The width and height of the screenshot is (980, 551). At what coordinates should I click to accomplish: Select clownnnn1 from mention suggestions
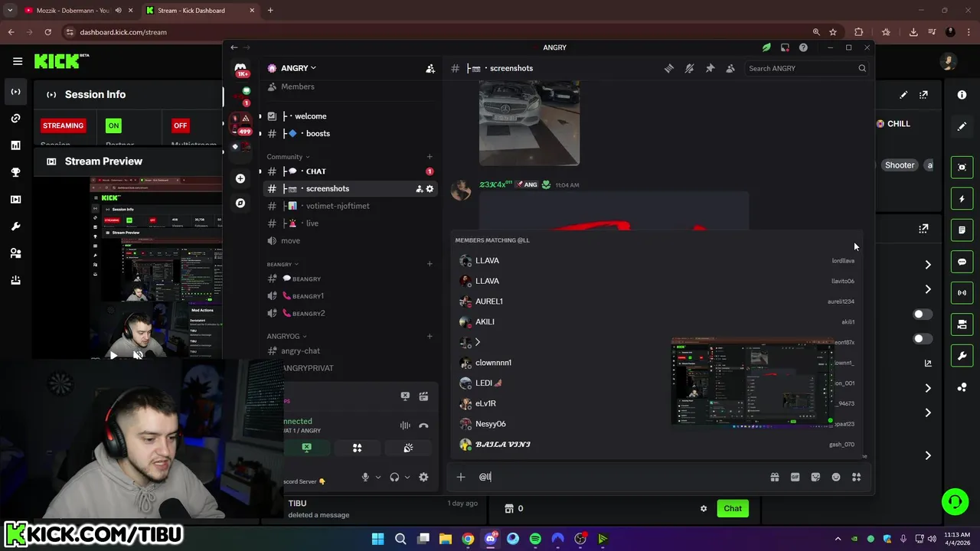tap(657, 363)
